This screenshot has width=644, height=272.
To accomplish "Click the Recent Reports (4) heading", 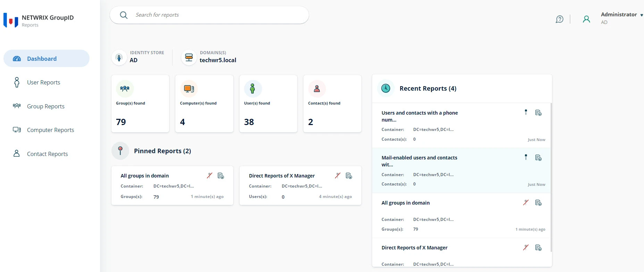I will pyautogui.click(x=428, y=89).
